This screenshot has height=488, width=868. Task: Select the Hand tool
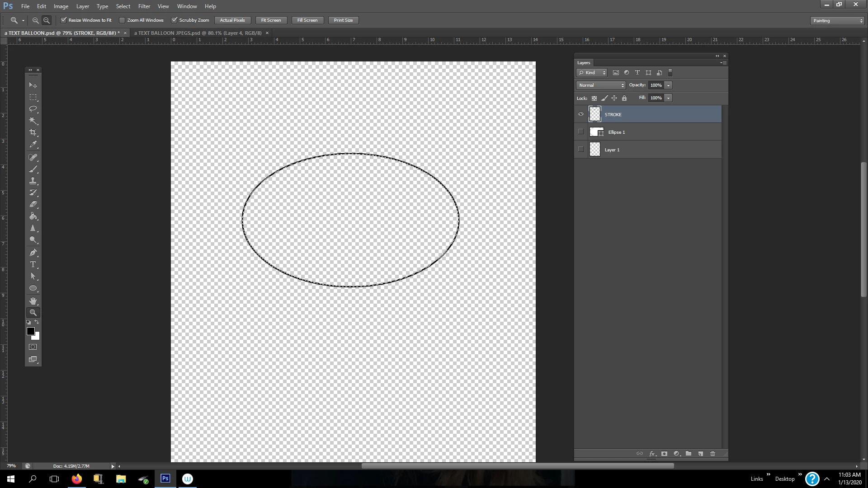[x=33, y=301]
